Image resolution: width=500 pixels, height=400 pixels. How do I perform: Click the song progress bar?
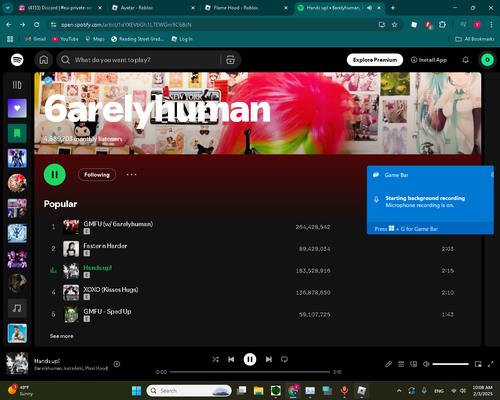pyautogui.click(x=250, y=372)
